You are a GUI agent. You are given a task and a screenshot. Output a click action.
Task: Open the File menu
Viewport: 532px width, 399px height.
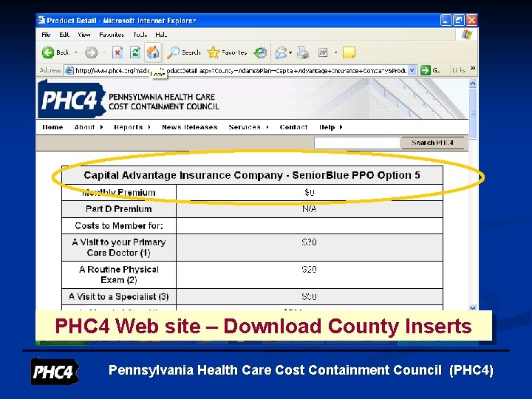click(46, 35)
